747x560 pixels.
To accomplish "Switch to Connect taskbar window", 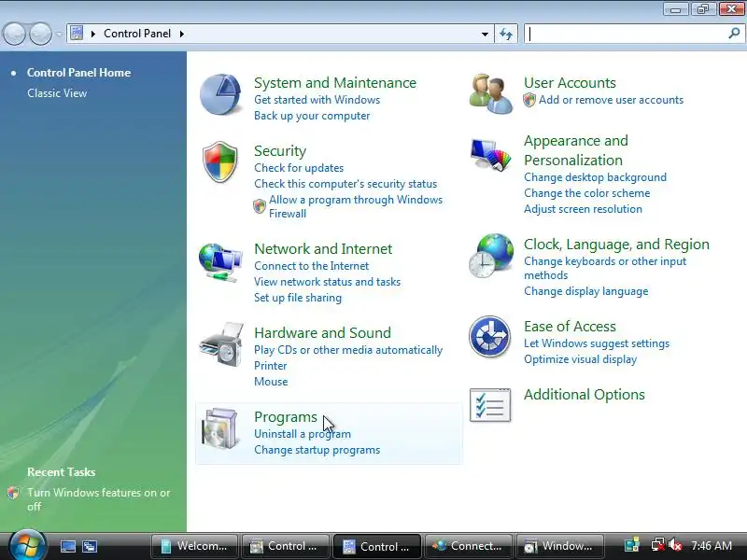I will point(469,546).
